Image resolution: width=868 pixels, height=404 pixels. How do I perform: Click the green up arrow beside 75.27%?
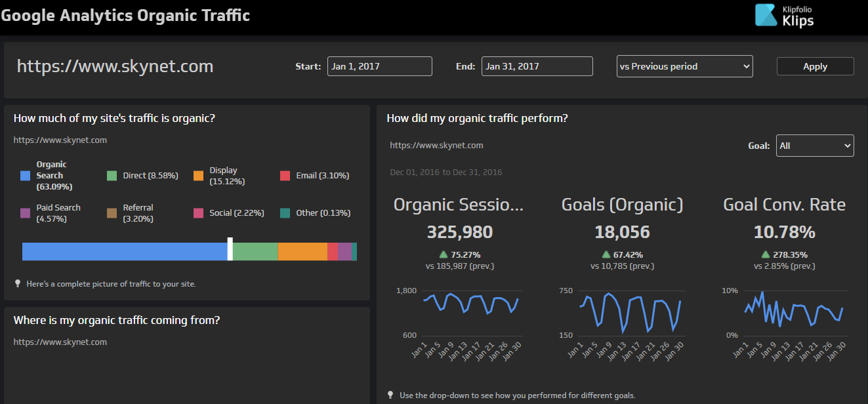444,254
